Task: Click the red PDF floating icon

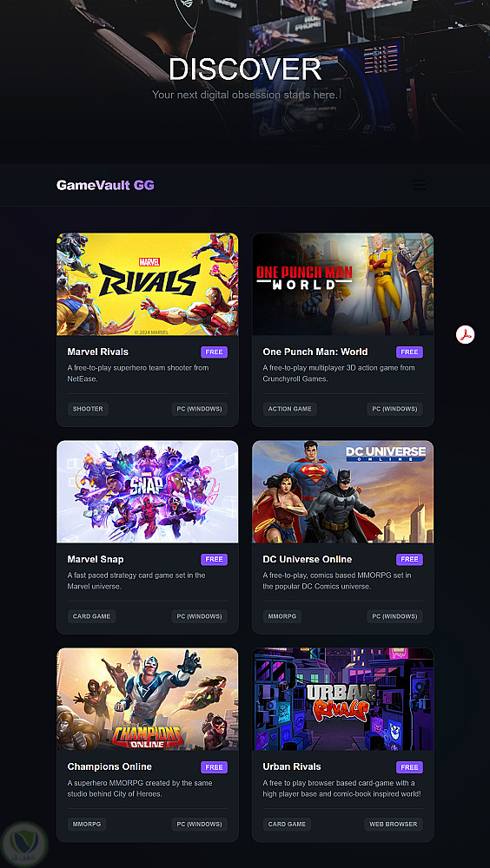Action: point(465,334)
